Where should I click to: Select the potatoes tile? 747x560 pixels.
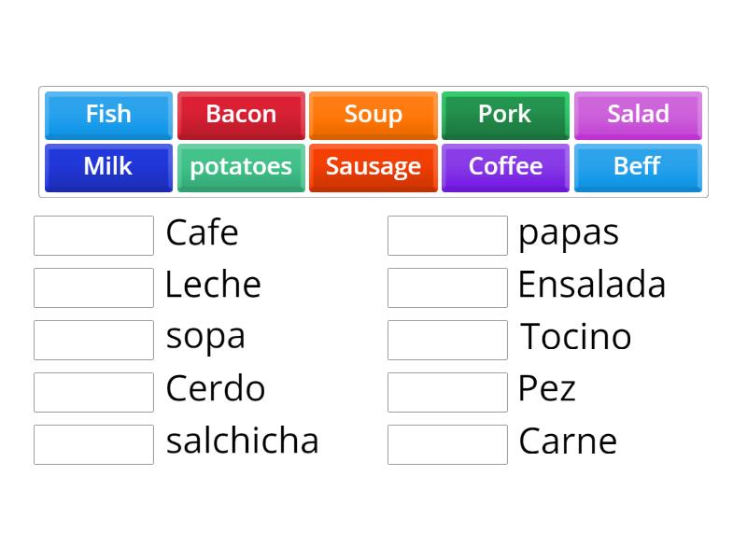click(x=241, y=167)
